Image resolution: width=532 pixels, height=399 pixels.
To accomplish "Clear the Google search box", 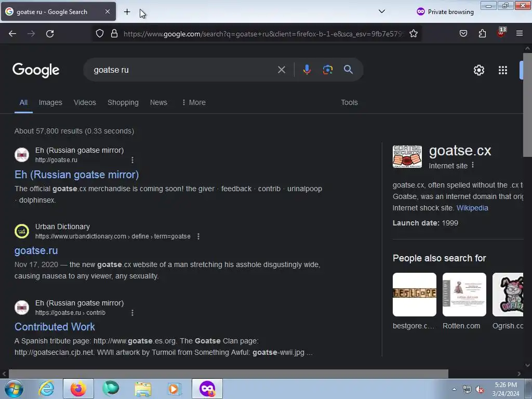I will tap(281, 70).
